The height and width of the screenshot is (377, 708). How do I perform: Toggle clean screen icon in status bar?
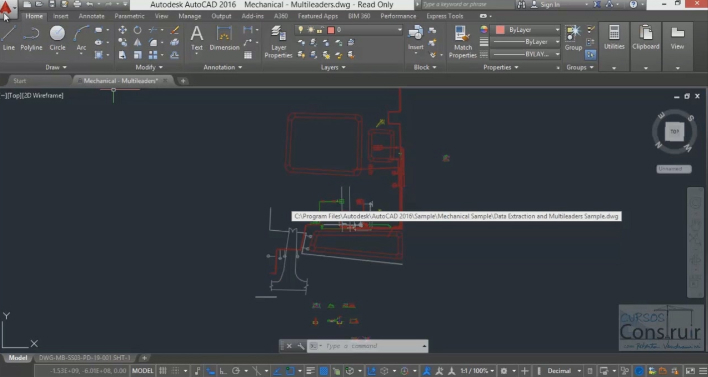[690, 371]
